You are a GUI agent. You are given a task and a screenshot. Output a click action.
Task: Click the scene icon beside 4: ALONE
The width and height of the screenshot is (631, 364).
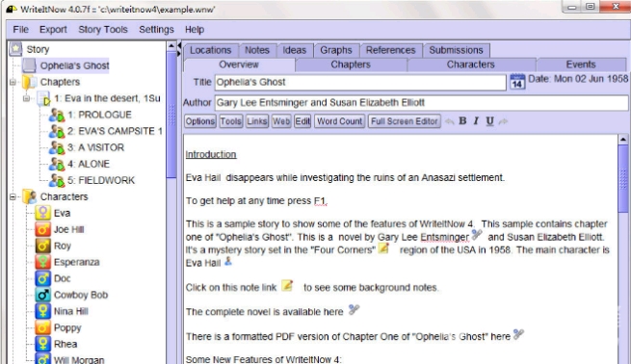pos(56,164)
